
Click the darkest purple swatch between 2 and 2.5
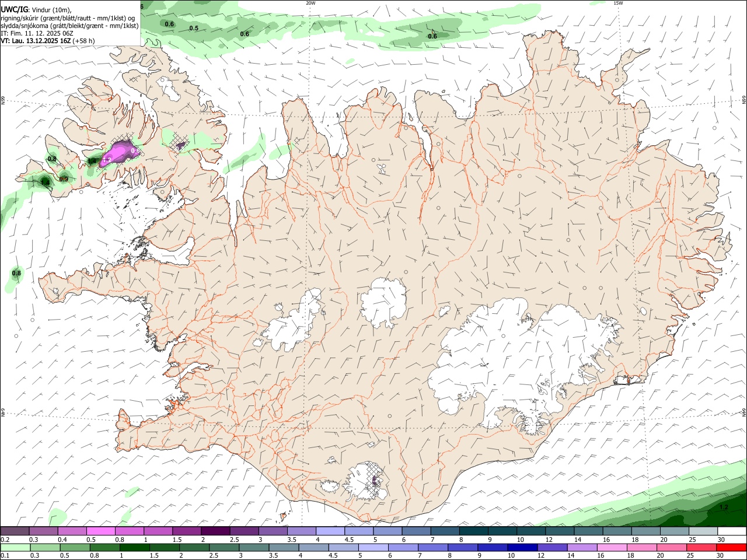coord(215,531)
